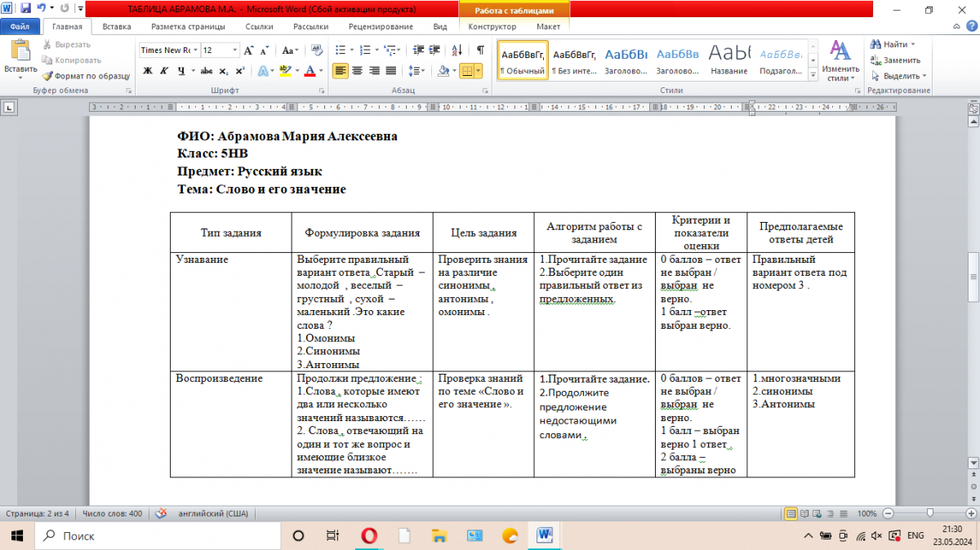Activate Формат по образцу format painter
980x550 pixels.
coord(87,76)
